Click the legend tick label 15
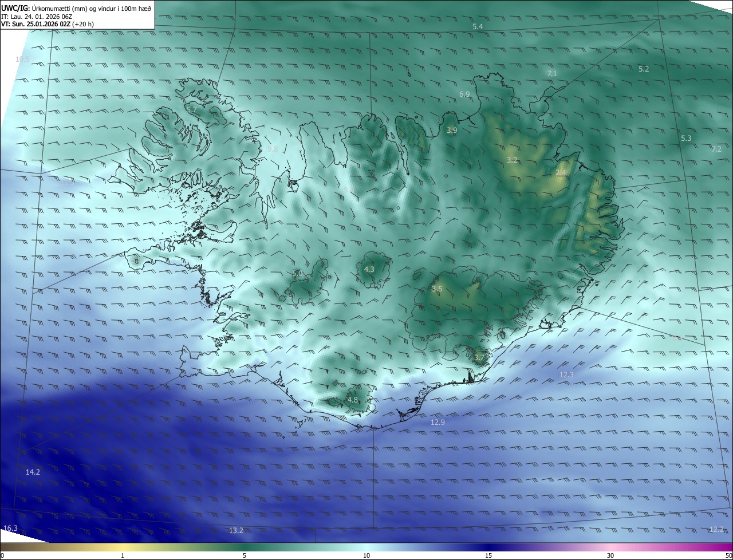Screen dimensions: 733x560 [488, 555]
